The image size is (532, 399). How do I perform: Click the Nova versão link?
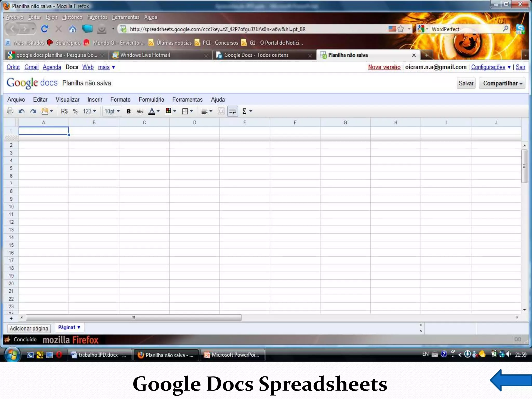(384, 67)
